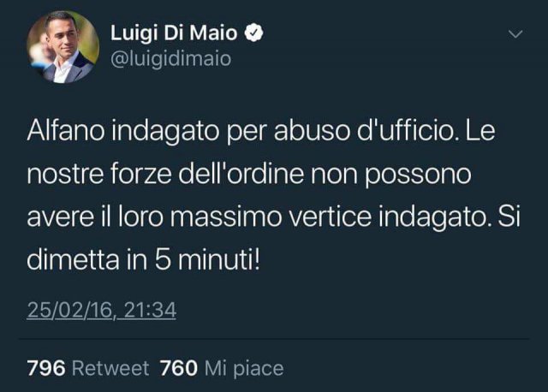Click the Mi piace label
Viewport: 548px width, 392px height.
point(244,369)
